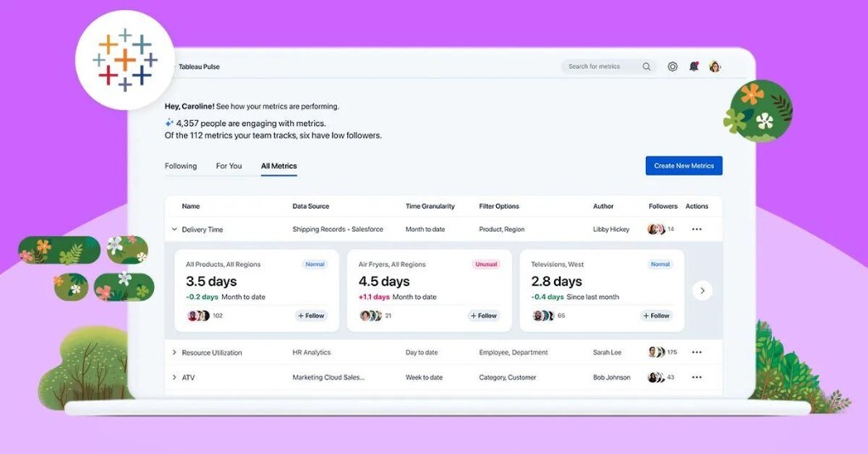
Task: Open the settings gear icon
Action: tap(672, 66)
